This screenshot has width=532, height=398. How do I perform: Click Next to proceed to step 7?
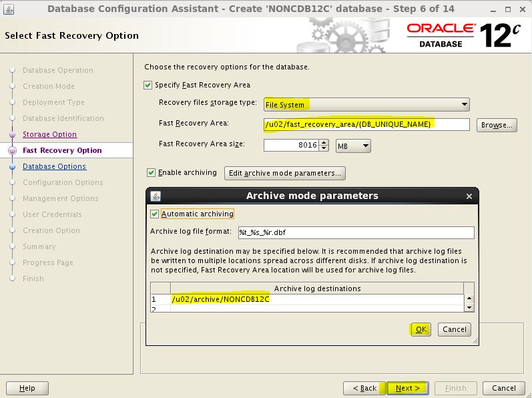pos(407,388)
